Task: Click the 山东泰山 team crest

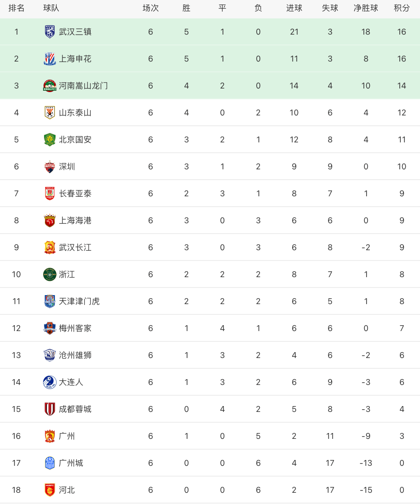Action: coord(50,112)
